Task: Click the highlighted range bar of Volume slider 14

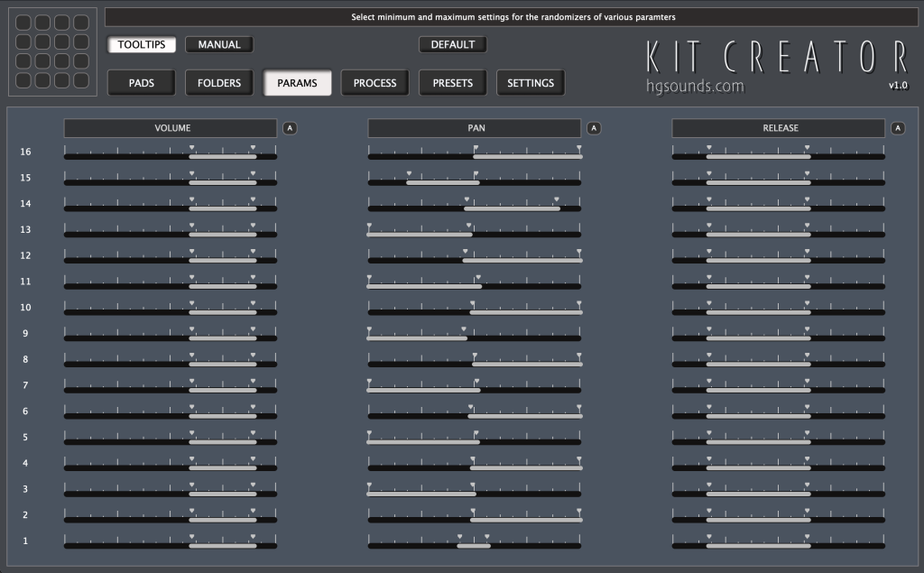Action: point(223,208)
